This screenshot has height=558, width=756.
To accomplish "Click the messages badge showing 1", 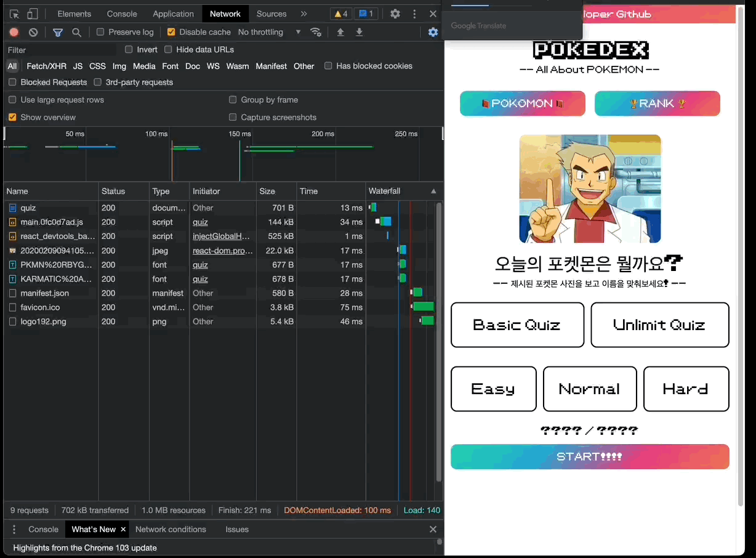I will pyautogui.click(x=366, y=14).
